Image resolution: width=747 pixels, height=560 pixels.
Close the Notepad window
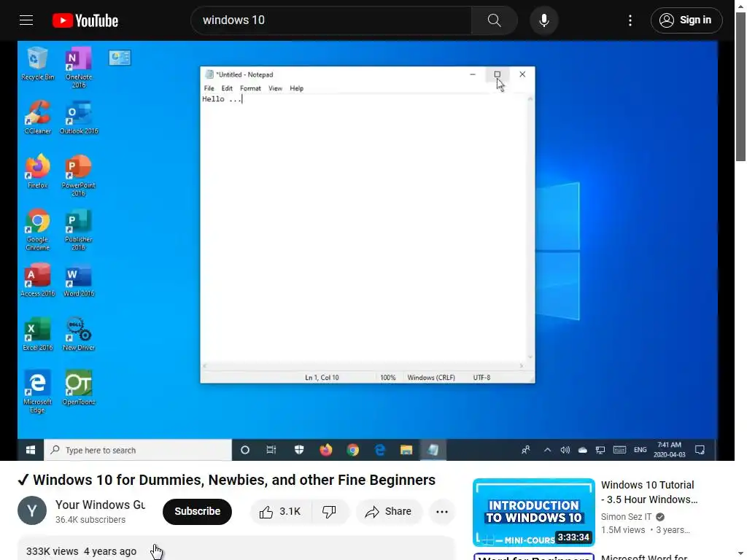[522, 74]
